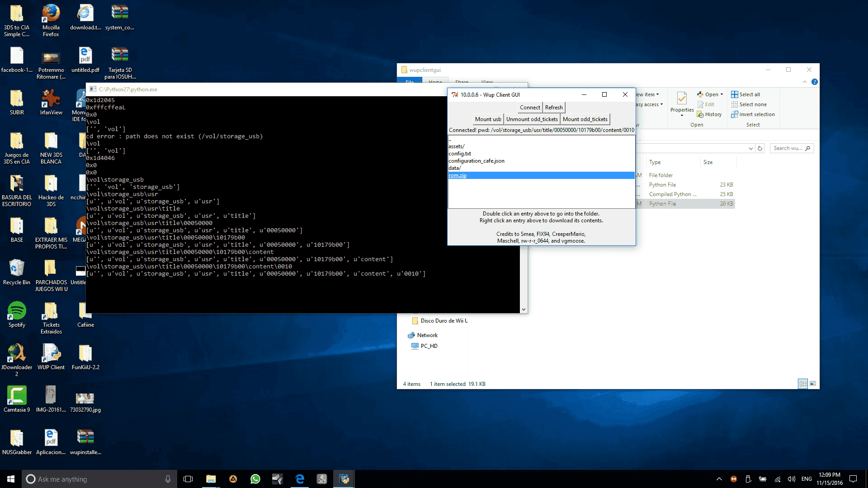The image size is (868, 488).
Task: Click the Mount odd_tickets button
Action: click(x=585, y=119)
